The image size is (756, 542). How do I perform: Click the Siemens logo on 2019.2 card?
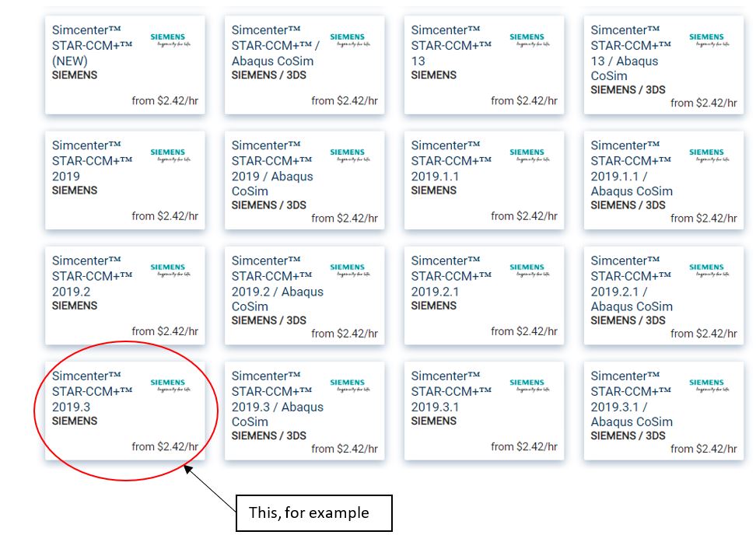[170, 270]
